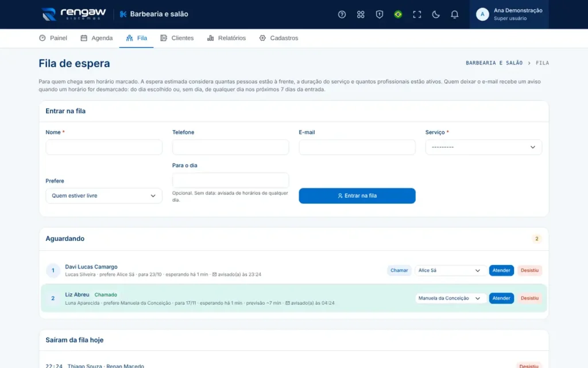Click the Fila de espera page heading
Image resolution: width=588 pixels, height=368 pixels.
point(74,63)
